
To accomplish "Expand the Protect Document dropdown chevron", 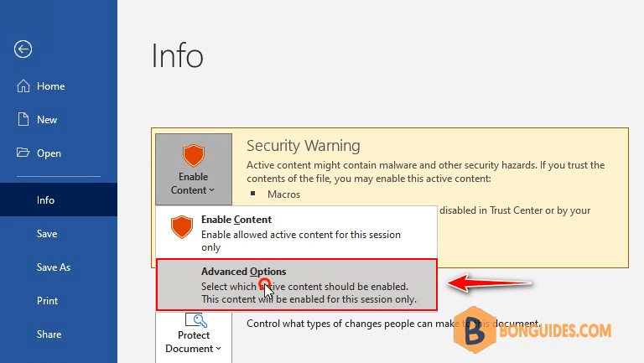I will [219, 349].
